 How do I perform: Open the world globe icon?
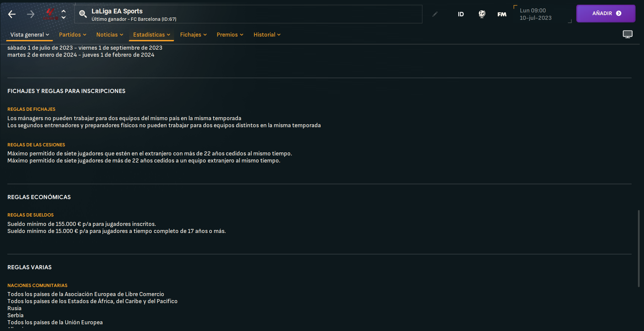pos(482,14)
